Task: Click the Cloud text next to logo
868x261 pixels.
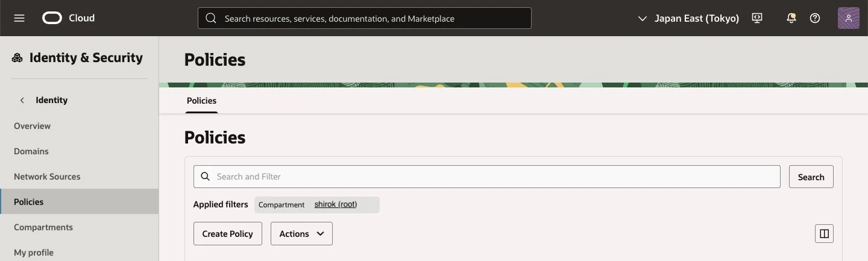Action: pos(81,18)
